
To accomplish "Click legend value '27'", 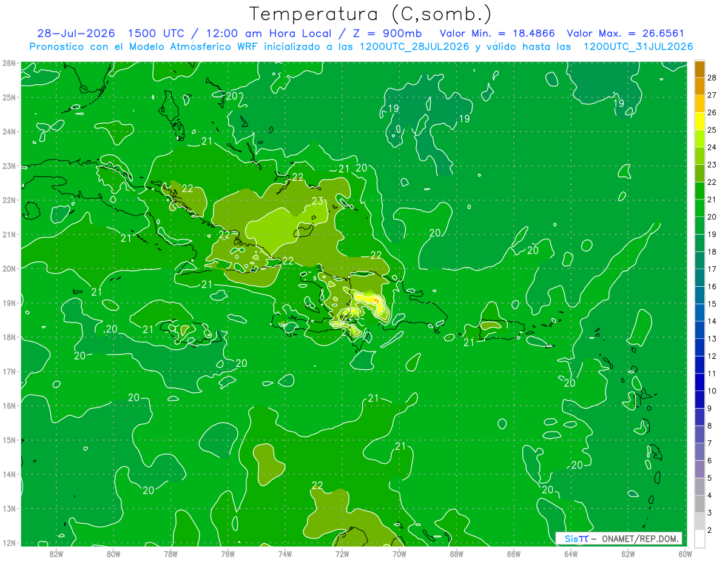I will click(x=712, y=95).
